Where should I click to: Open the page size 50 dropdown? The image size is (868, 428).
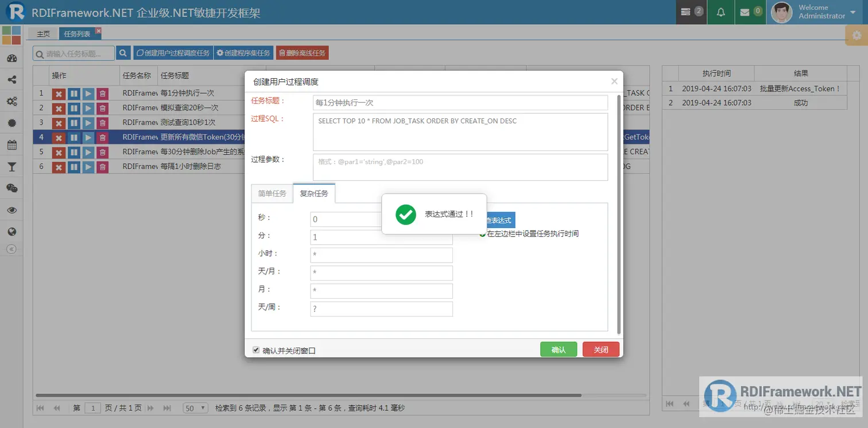[195, 407]
